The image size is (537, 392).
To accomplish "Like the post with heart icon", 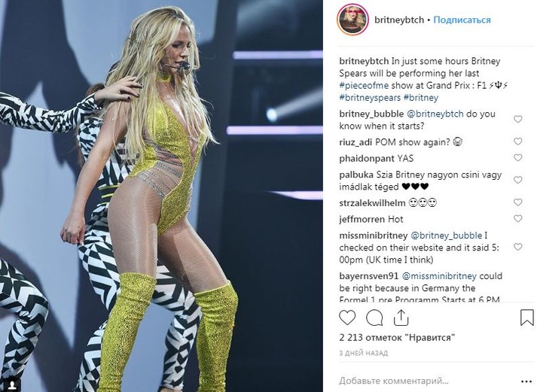I will (347, 318).
